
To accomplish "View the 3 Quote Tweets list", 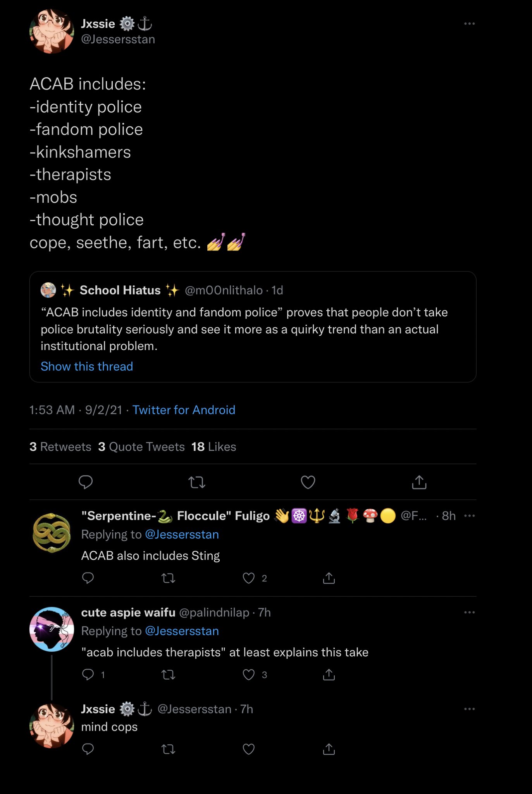I will coord(141,447).
